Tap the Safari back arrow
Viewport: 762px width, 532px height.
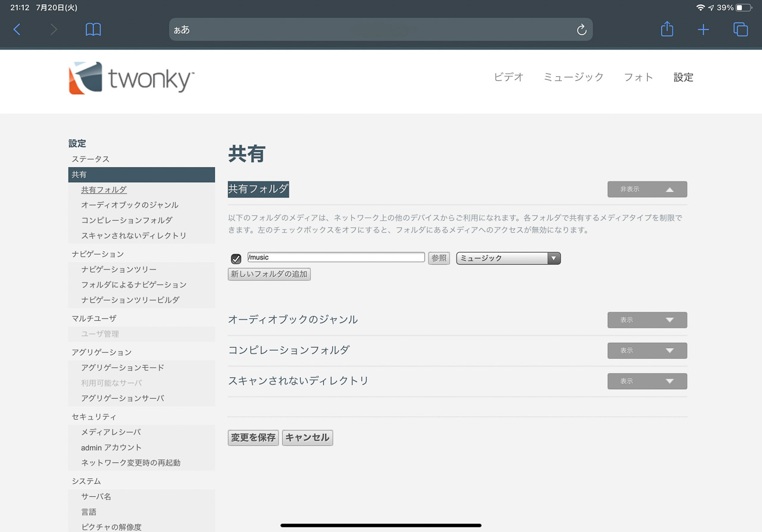17,30
